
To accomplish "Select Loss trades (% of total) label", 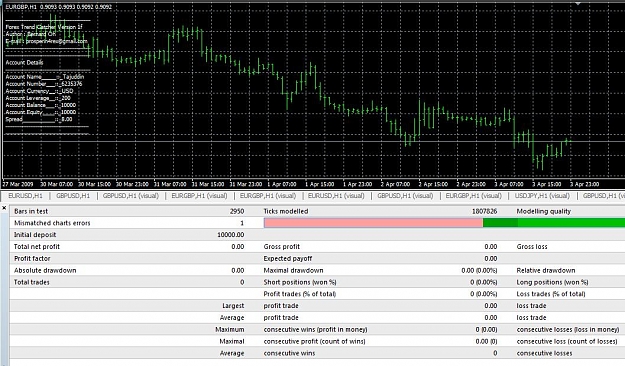I will pos(551,294).
